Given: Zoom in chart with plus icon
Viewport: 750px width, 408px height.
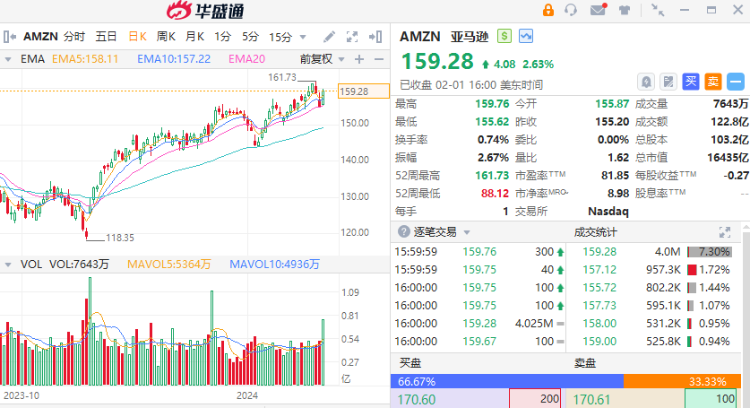Looking at the screenshot, I should (359, 59).
